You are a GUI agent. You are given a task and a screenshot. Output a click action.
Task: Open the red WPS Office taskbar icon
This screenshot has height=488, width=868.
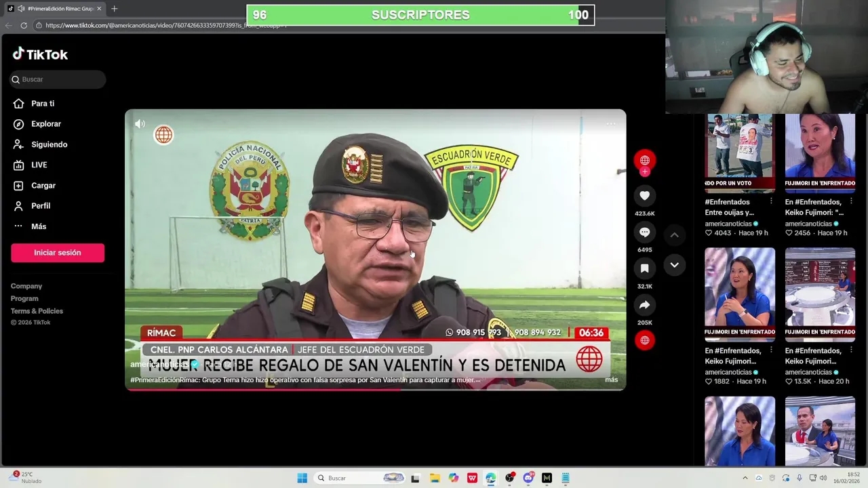(x=472, y=478)
